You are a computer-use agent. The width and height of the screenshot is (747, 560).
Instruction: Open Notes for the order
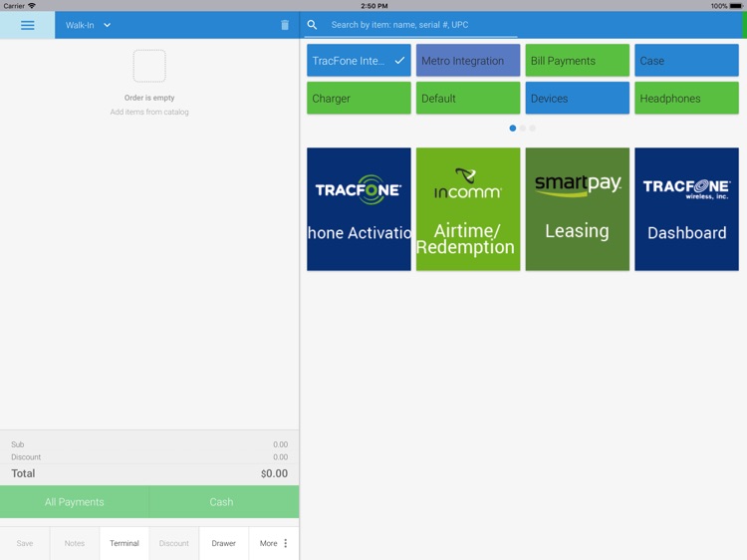[x=75, y=543]
